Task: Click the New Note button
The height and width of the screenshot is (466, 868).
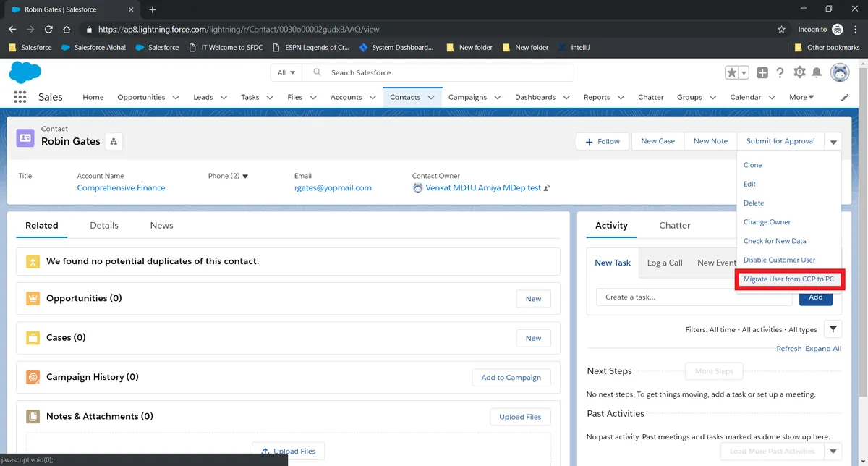Action: 710,141
